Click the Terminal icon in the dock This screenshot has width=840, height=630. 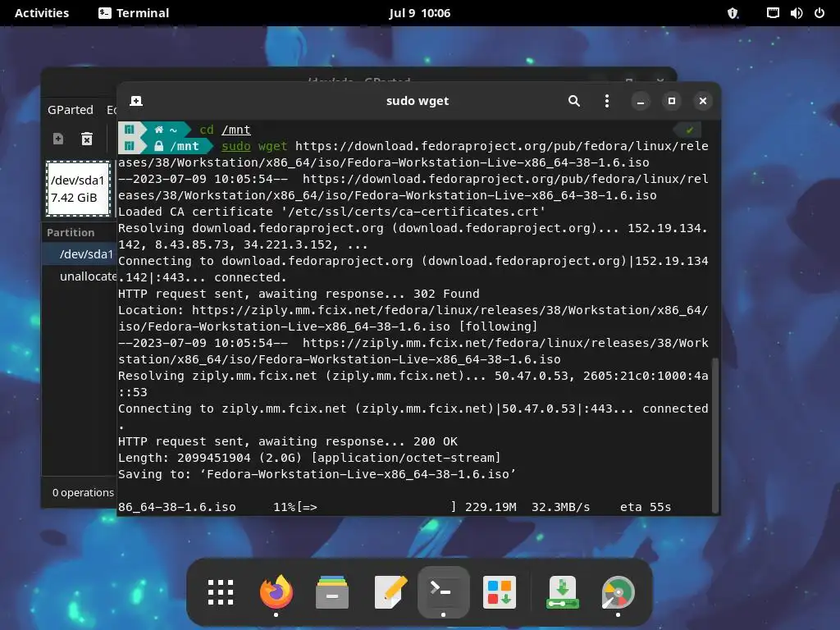coord(443,592)
